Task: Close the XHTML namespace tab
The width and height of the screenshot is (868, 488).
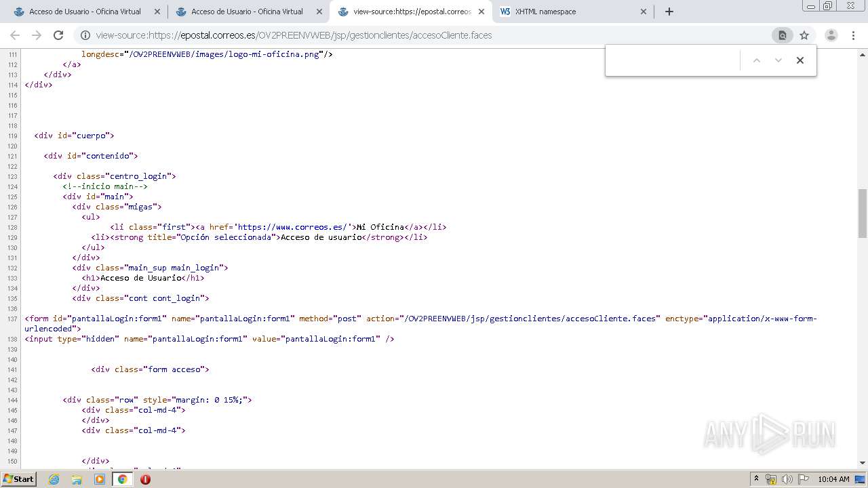Action: tap(644, 12)
